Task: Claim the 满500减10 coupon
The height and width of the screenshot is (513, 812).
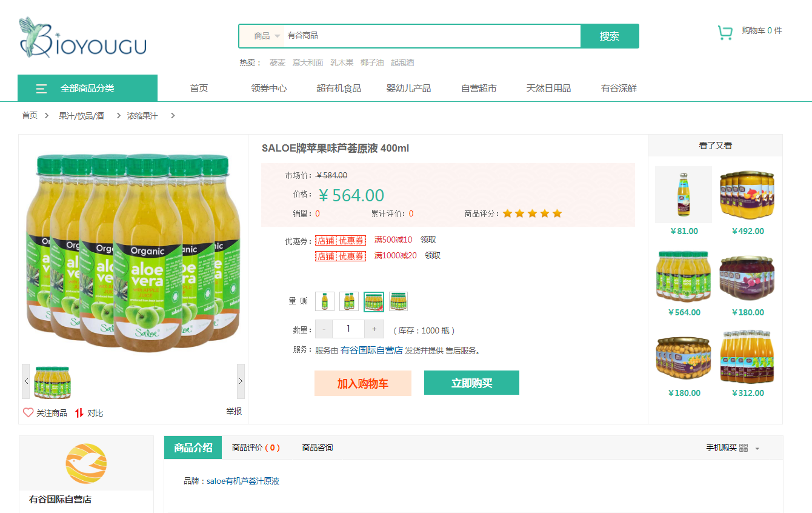Action: [x=428, y=240]
